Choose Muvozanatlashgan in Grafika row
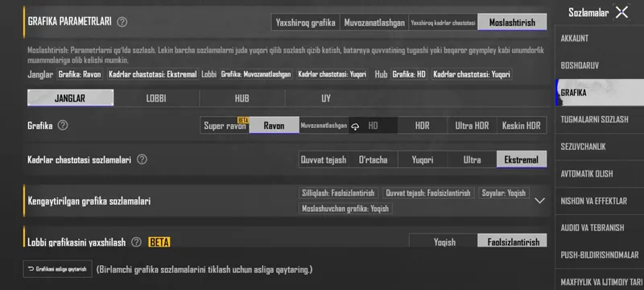The height and width of the screenshot is (290, 644). pos(324,126)
